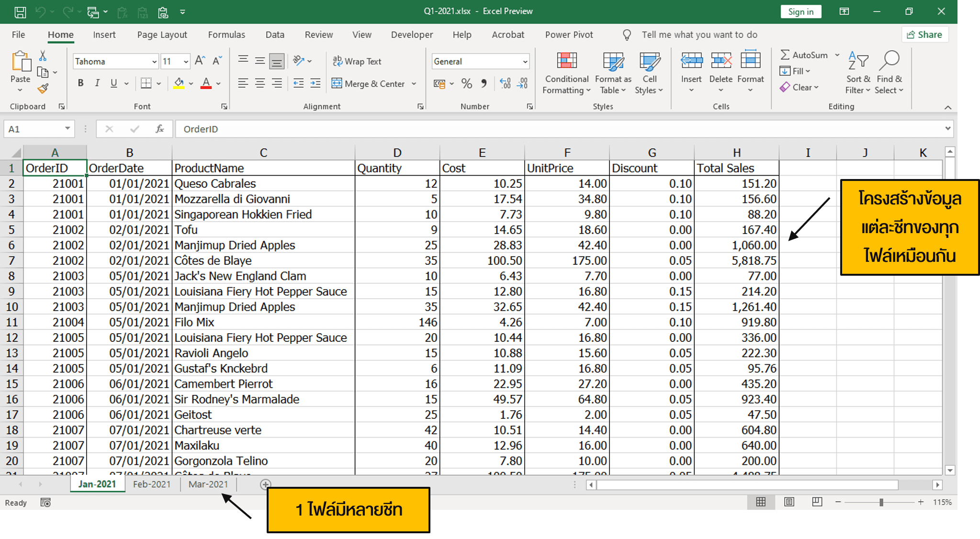Apply bold formatting with the Bold icon
The width and height of the screenshot is (980, 539).
pyautogui.click(x=80, y=83)
